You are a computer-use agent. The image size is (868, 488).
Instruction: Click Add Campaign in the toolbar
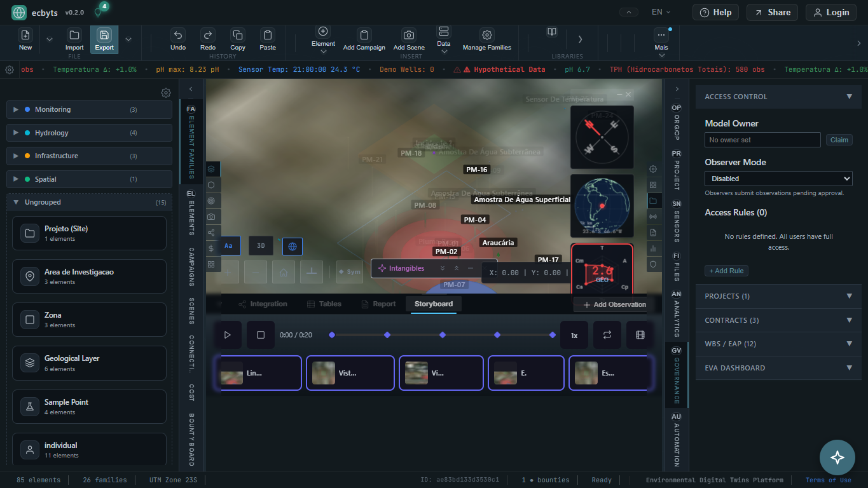click(x=364, y=39)
